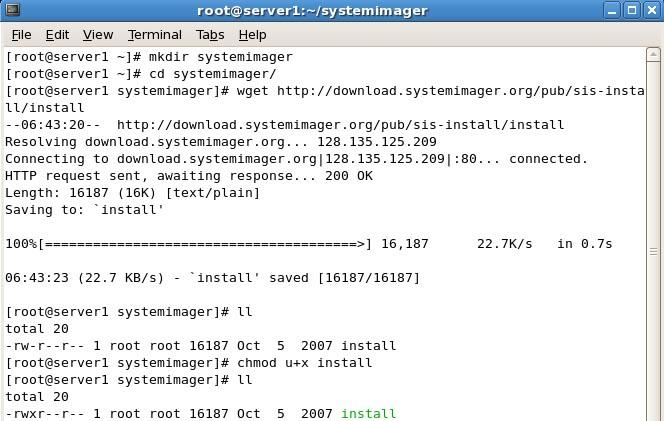Click the terminal icon in title bar
Image resolution: width=664 pixels, height=421 pixels.
[x=12, y=10]
